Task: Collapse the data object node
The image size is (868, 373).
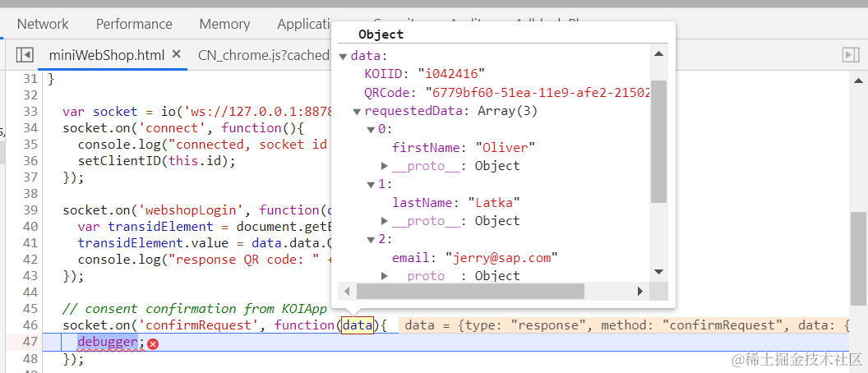Action: [344, 57]
